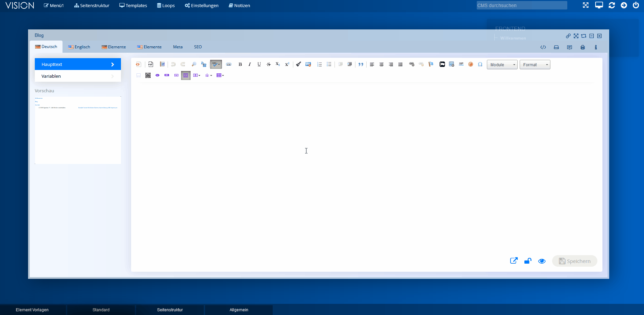
Task: Toggle the lock icon near Speichern
Action: click(x=528, y=261)
